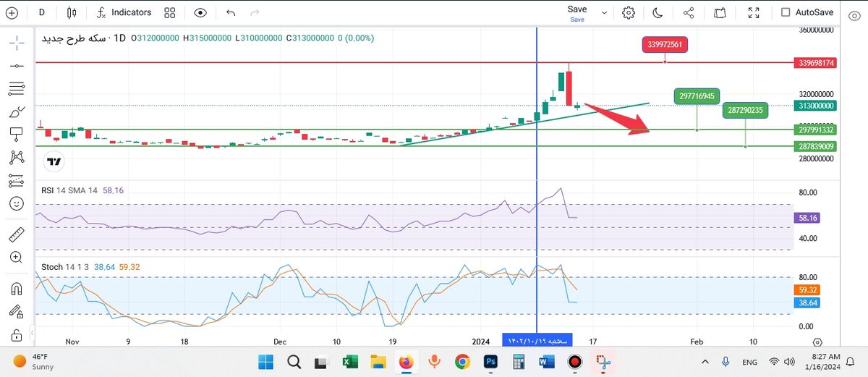The image size is (868, 377).
Task: Enable the AutoSave checkbox
Action: pos(786,12)
